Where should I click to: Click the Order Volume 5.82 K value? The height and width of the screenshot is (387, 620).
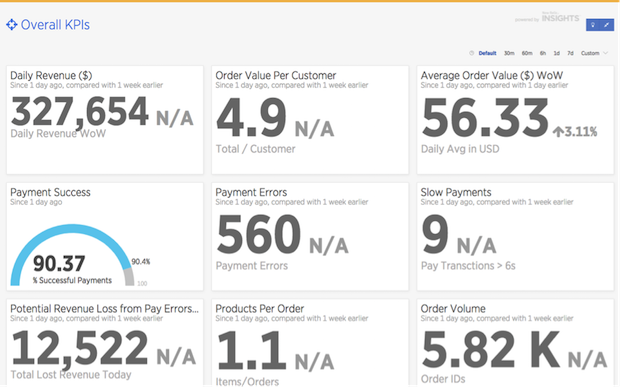(x=491, y=350)
